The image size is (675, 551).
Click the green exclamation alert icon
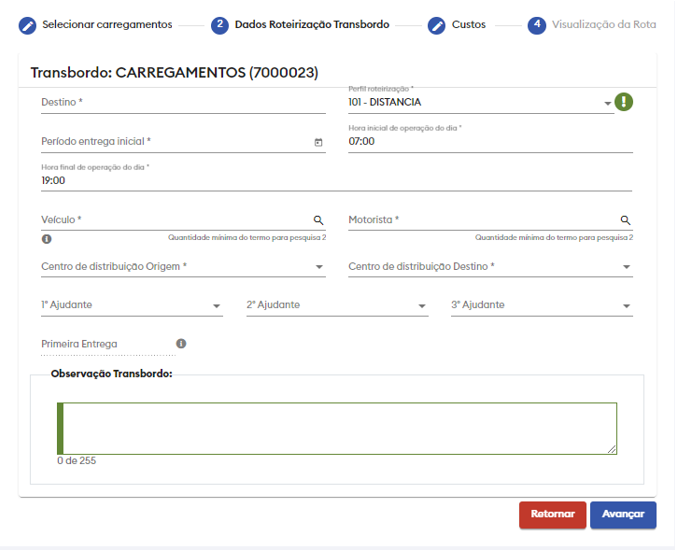coord(624,102)
